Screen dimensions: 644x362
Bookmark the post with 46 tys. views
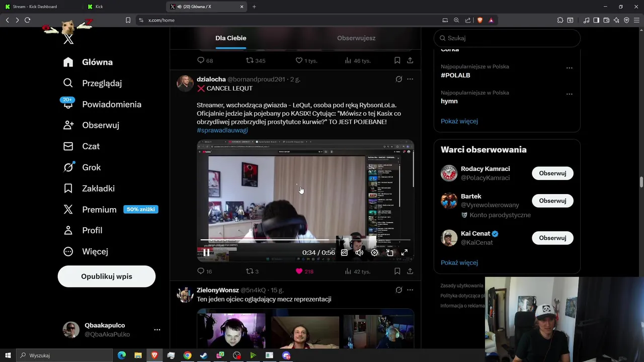point(397,61)
